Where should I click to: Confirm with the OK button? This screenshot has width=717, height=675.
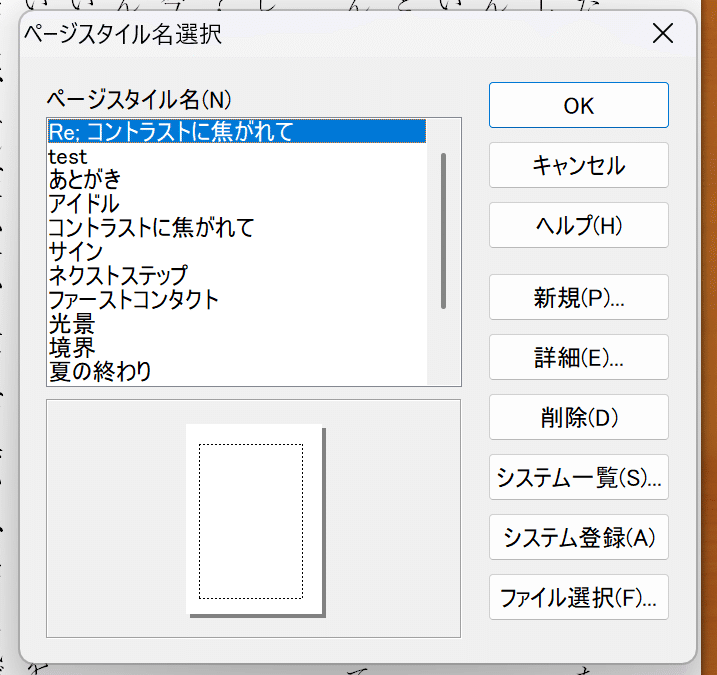578,105
